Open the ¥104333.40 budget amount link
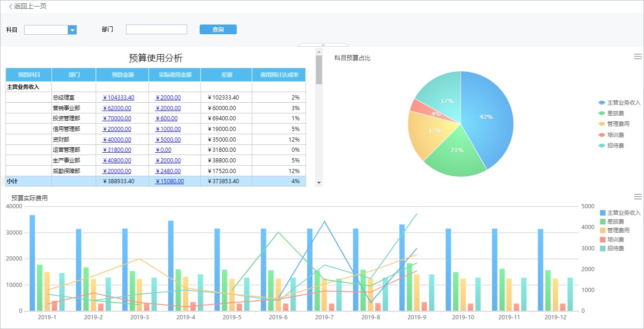 [119, 98]
